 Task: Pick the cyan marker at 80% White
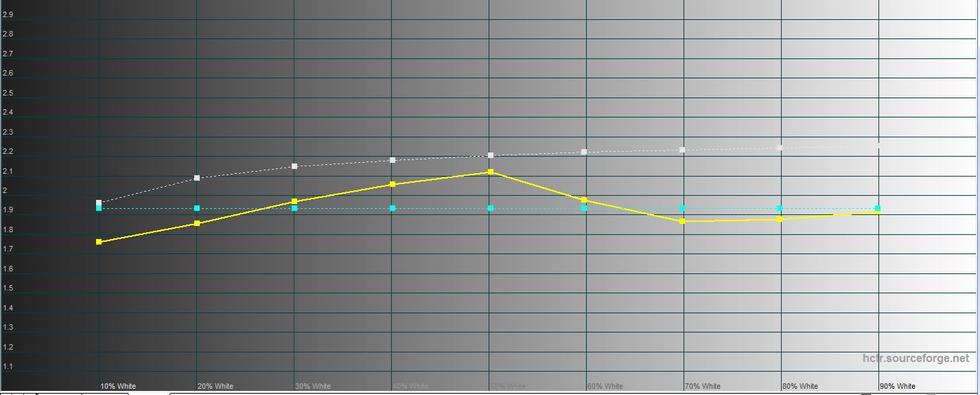pos(780,208)
